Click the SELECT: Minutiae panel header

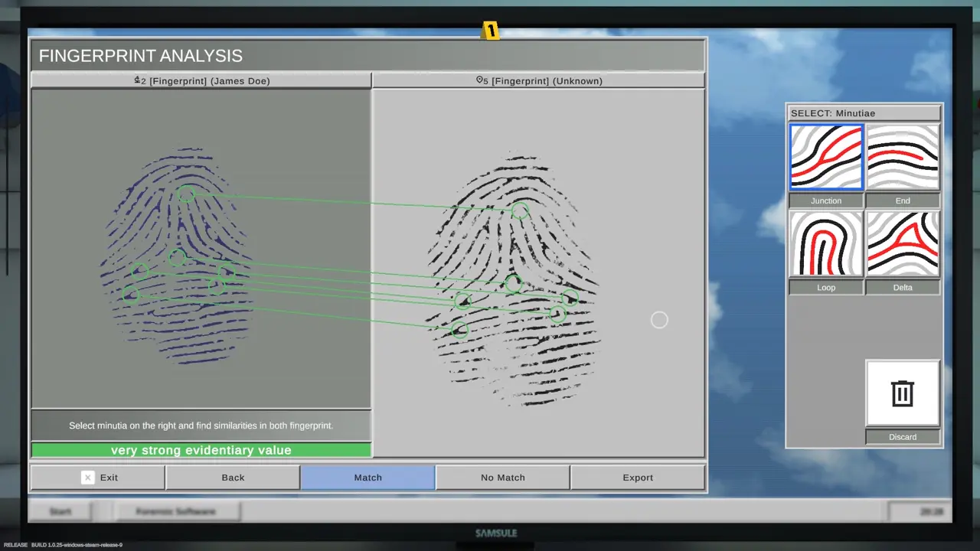(864, 113)
